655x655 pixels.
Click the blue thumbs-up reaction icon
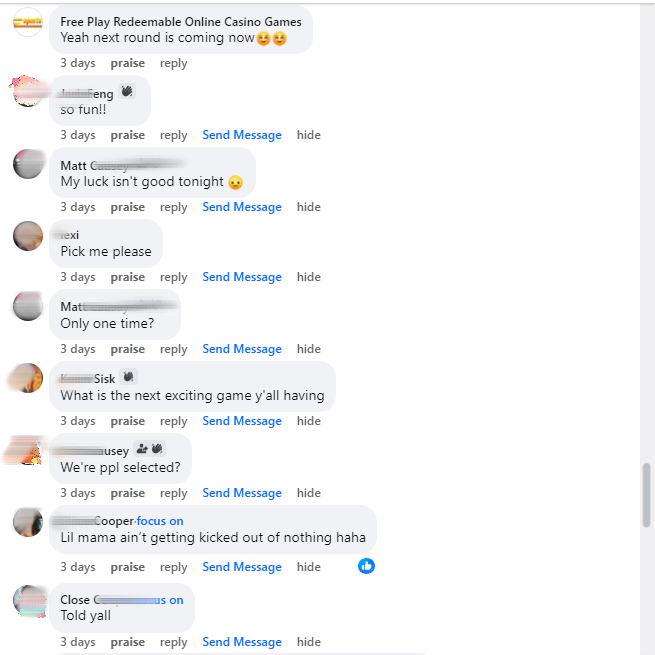click(366, 566)
